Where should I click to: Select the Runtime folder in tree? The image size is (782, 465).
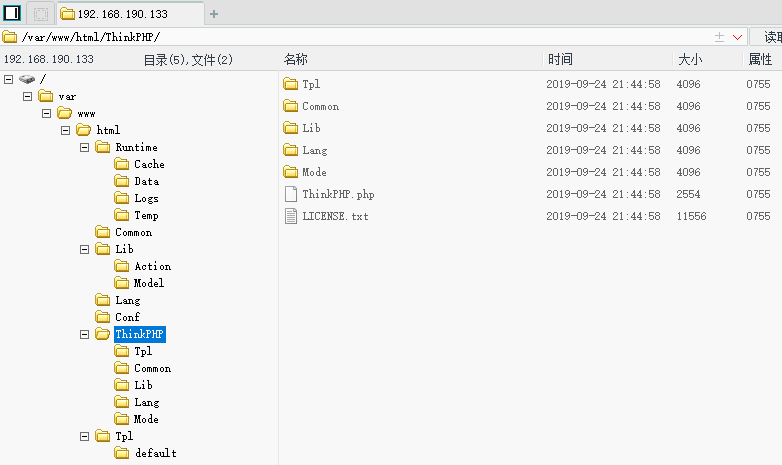pos(136,147)
